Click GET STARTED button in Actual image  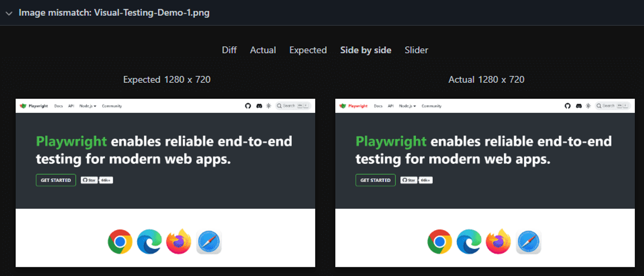point(375,180)
